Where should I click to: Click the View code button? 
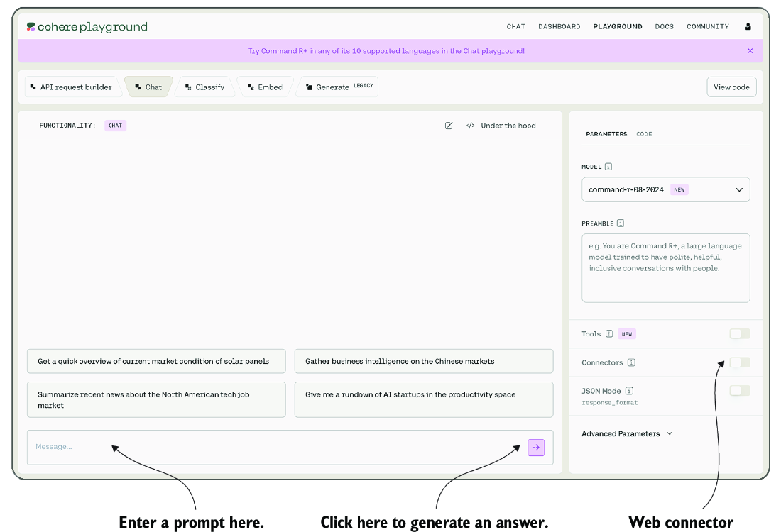tap(731, 87)
